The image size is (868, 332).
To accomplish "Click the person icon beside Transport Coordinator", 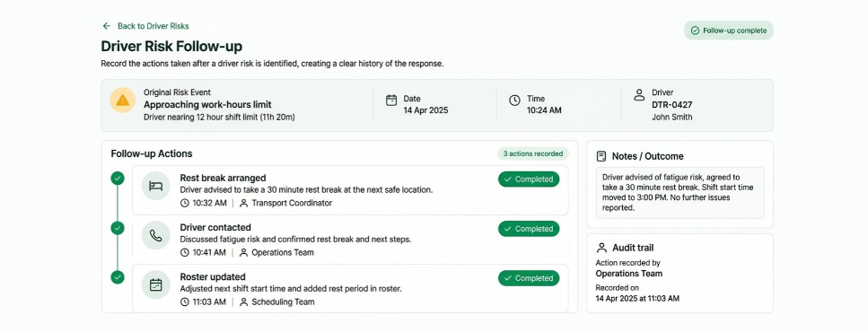I will coord(243,203).
